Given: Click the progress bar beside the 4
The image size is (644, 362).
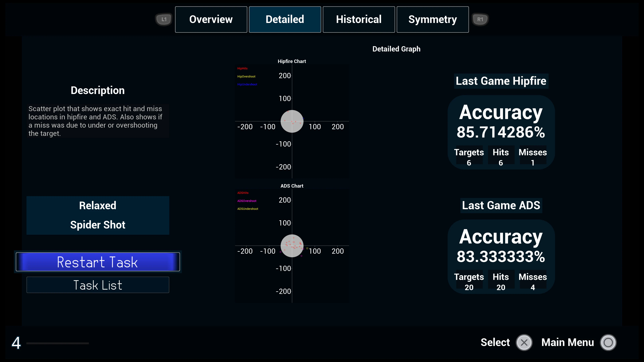Looking at the screenshot, I should click(x=58, y=343).
